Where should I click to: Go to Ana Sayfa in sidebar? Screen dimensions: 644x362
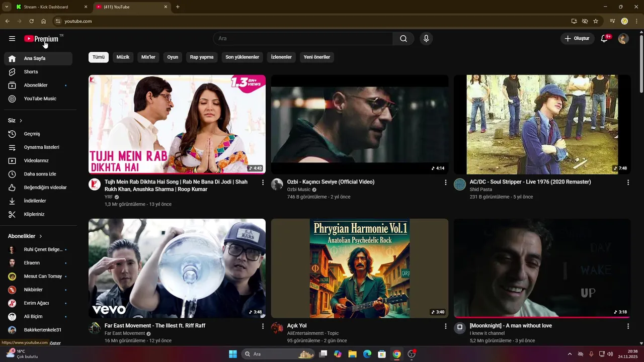tap(38, 58)
